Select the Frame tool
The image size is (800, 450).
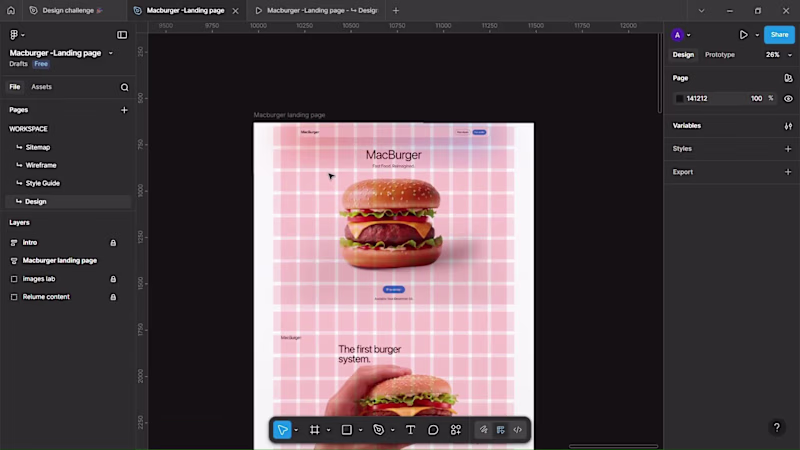[314, 430]
